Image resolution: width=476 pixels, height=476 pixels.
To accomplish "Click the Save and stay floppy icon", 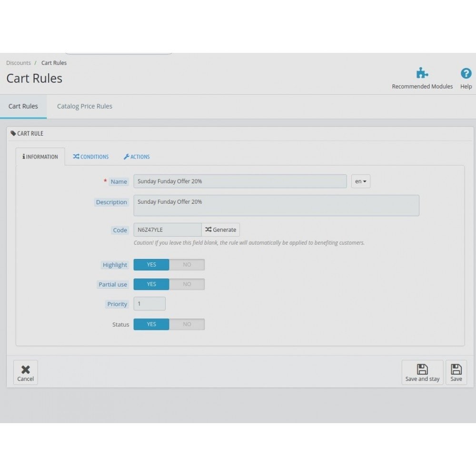I will coord(422,369).
